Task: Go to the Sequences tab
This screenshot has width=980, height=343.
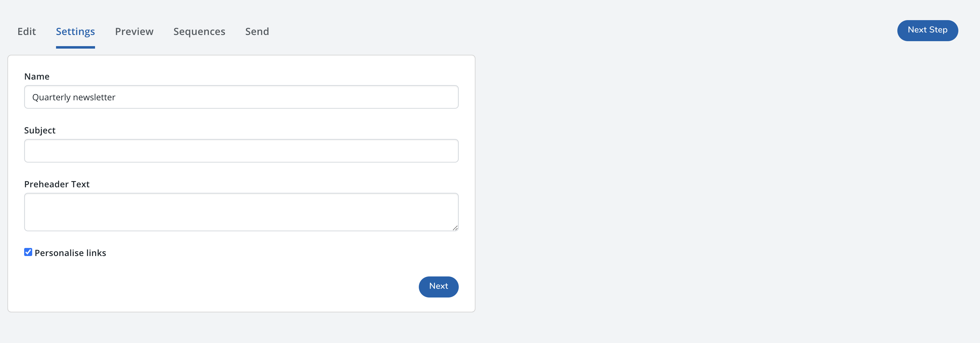Action: 199,32
